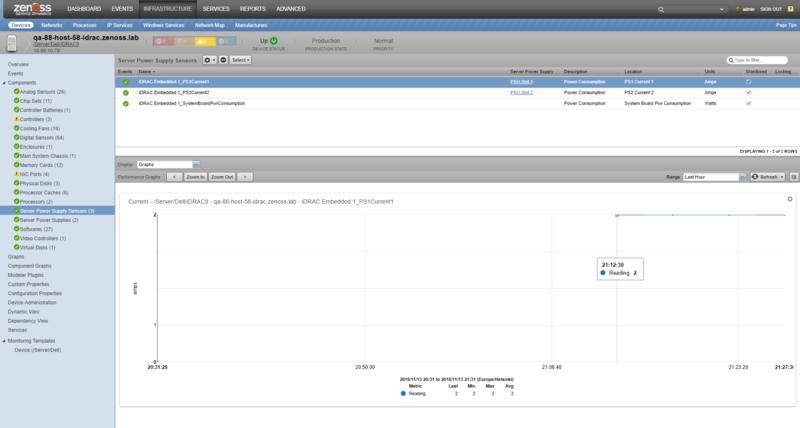800x428 pixels.
Task: Click the green check beside Analog Sensors
Action: coord(16,92)
